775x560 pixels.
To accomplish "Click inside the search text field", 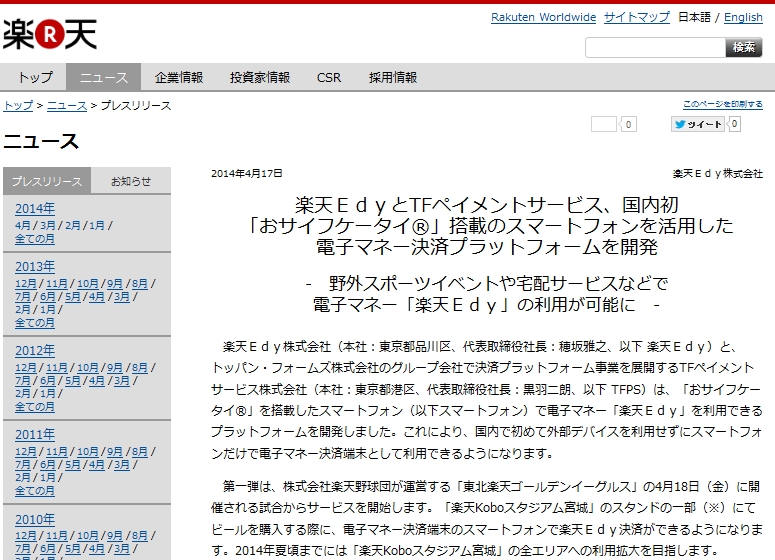I will (654, 48).
